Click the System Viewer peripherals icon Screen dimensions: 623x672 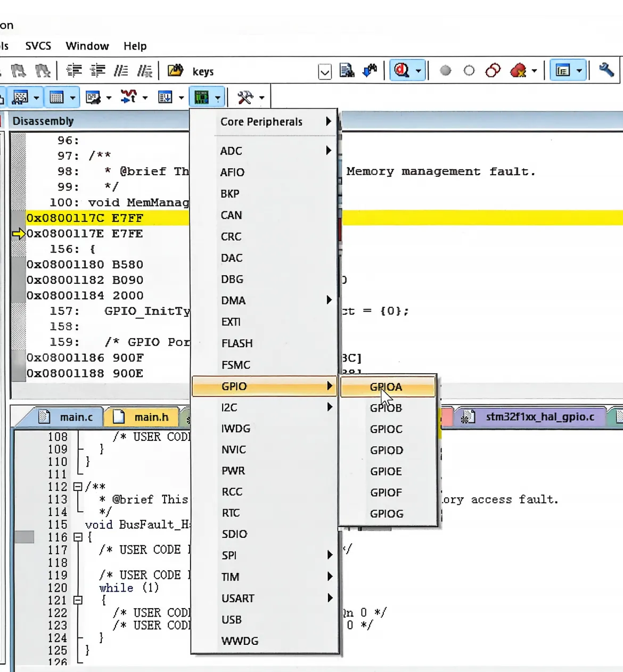click(201, 97)
